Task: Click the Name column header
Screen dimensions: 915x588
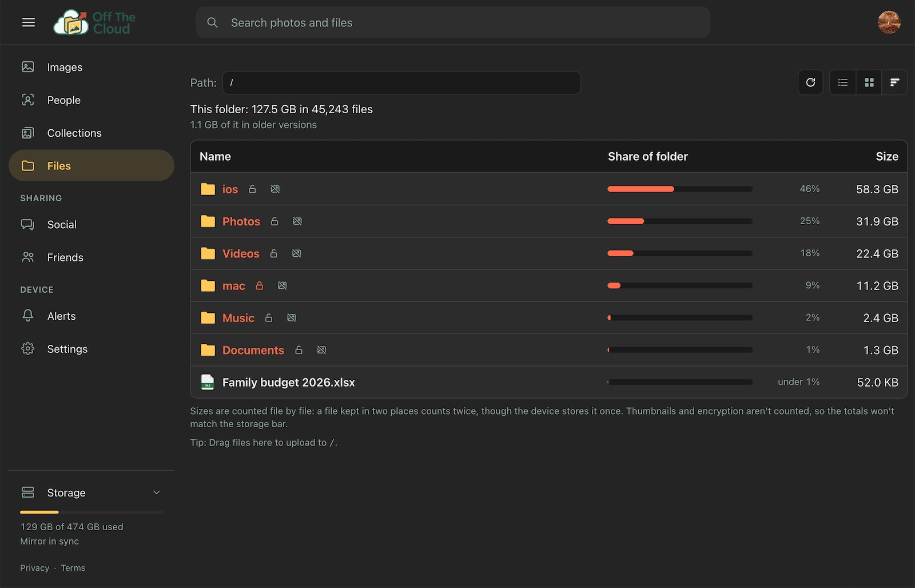Action: click(x=215, y=156)
